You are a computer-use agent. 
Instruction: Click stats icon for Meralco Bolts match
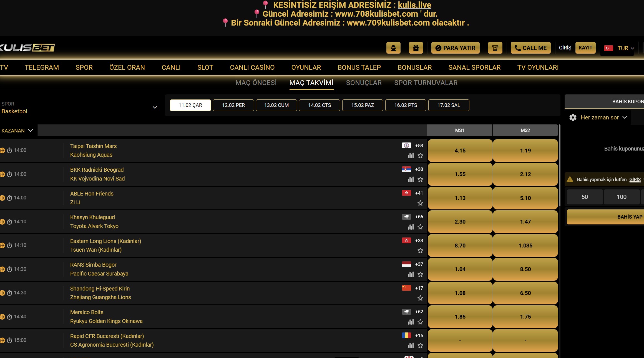pos(411,322)
